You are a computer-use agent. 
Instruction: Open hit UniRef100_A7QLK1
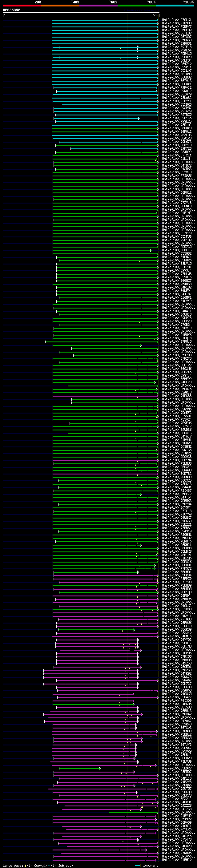coord(176,20)
